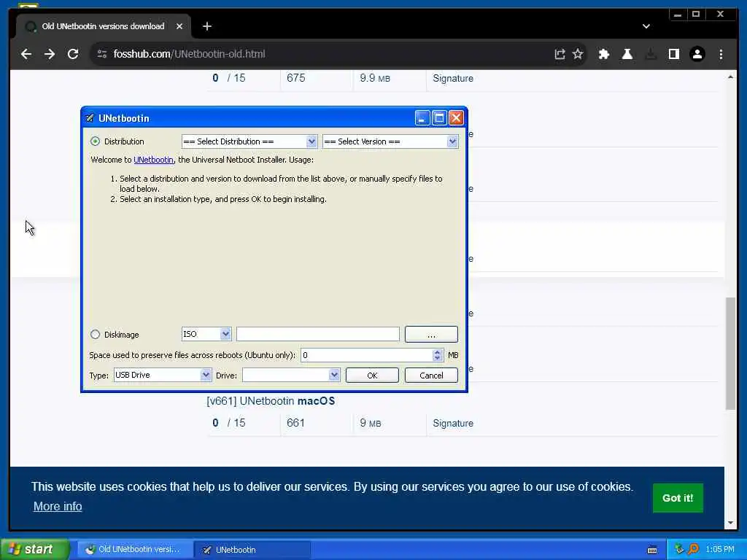The width and height of the screenshot is (747, 560).
Task: Click on-screen keyboard tray icon
Action: point(652,550)
